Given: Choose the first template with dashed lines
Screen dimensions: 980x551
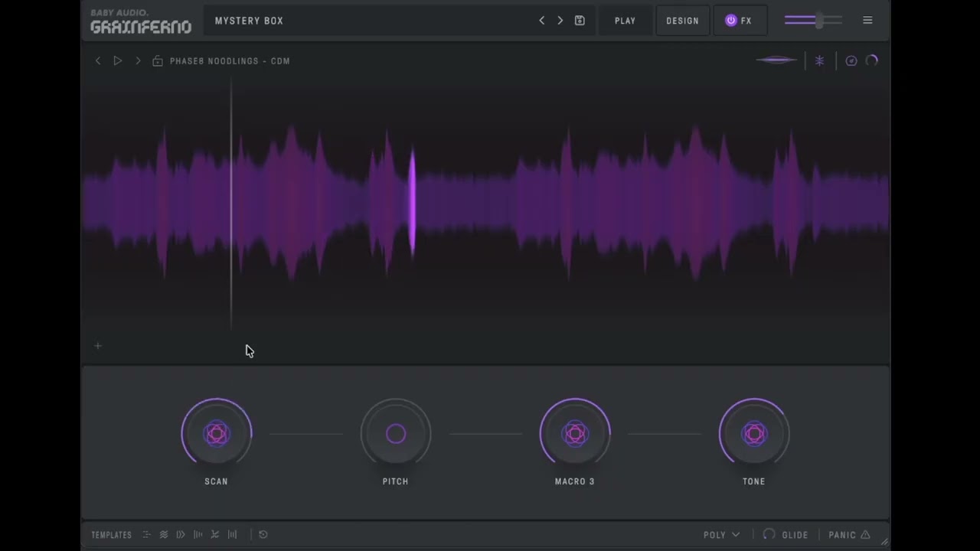Looking at the screenshot, I should coord(146,535).
